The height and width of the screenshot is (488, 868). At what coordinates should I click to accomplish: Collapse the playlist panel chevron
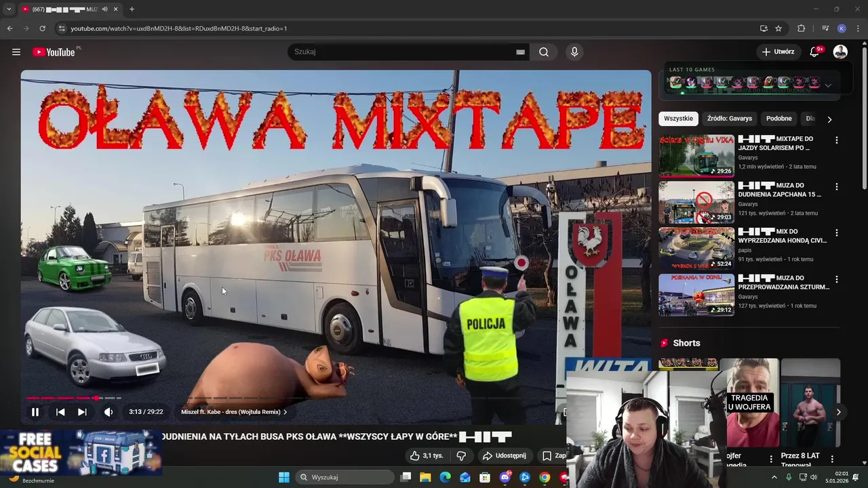click(828, 85)
